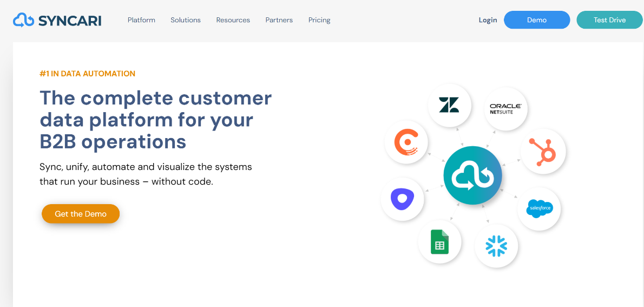Viewport: 644px width, 307px height.
Task: Click the 'Sync, unify, automate and visualize' subtitle
Action: [146, 174]
